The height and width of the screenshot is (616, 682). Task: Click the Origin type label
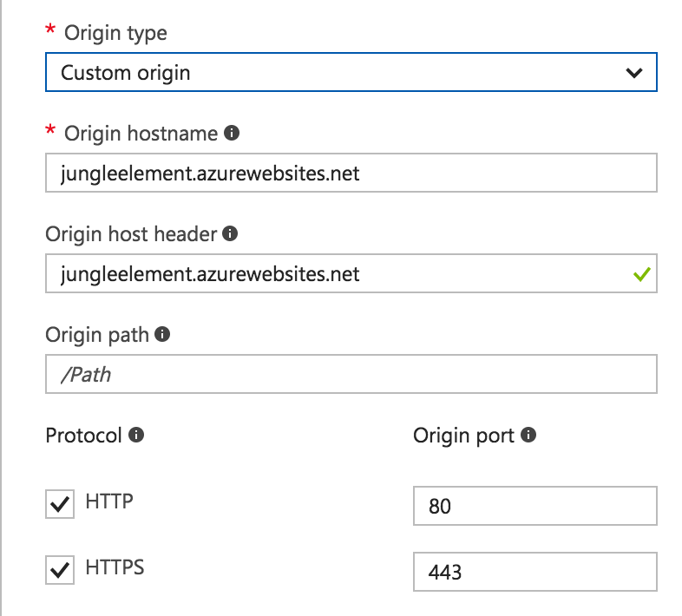pyautogui.click(x=115, y=33)
